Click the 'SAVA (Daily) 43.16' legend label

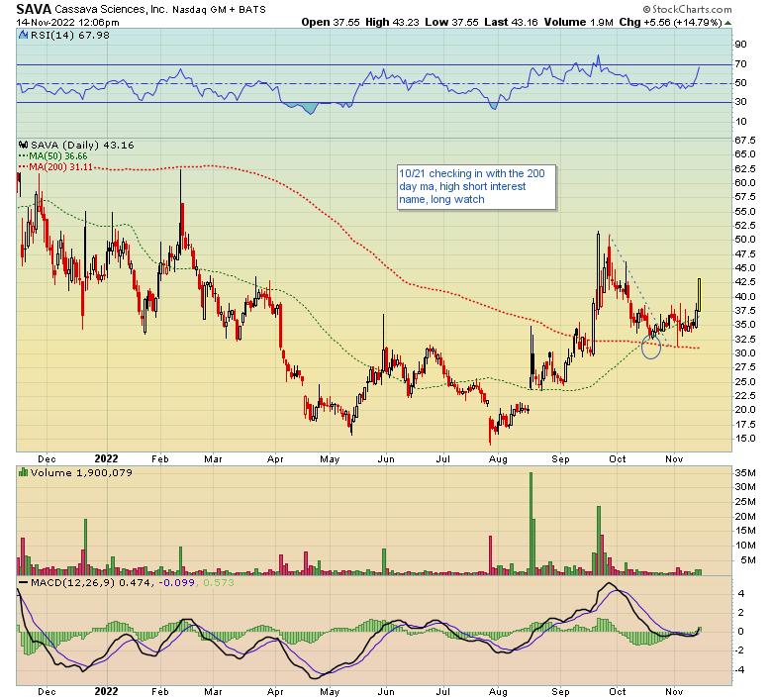coord(82,145)
